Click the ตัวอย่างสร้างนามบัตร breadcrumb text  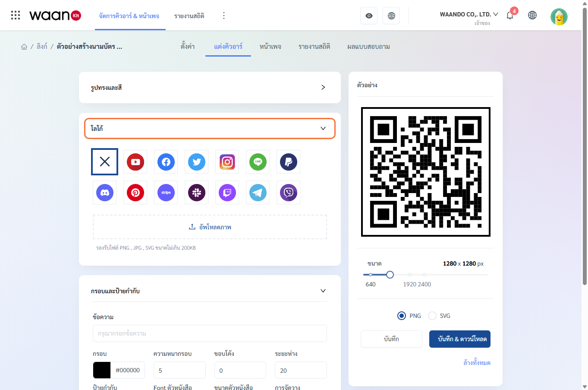point(89,46)
